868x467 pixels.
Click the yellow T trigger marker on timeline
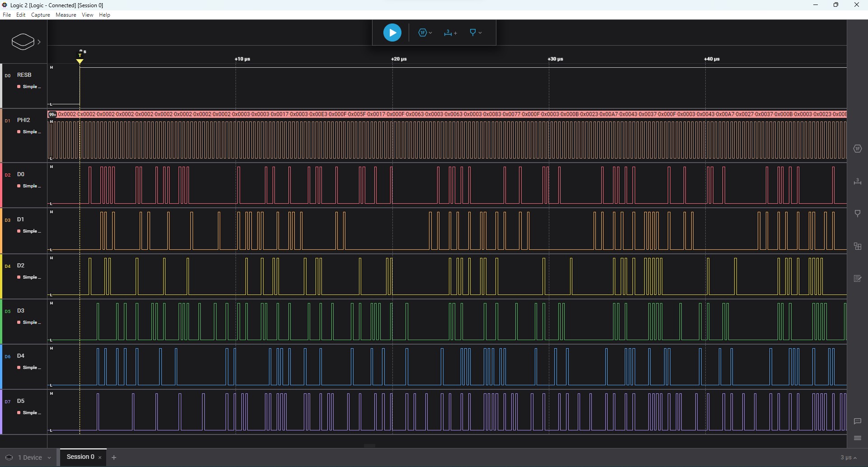pos(80,59)
